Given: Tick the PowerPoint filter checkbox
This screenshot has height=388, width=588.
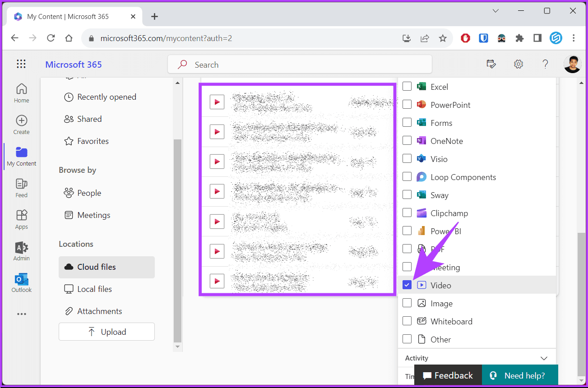Looking at the screenshot, I should point(407,105).
